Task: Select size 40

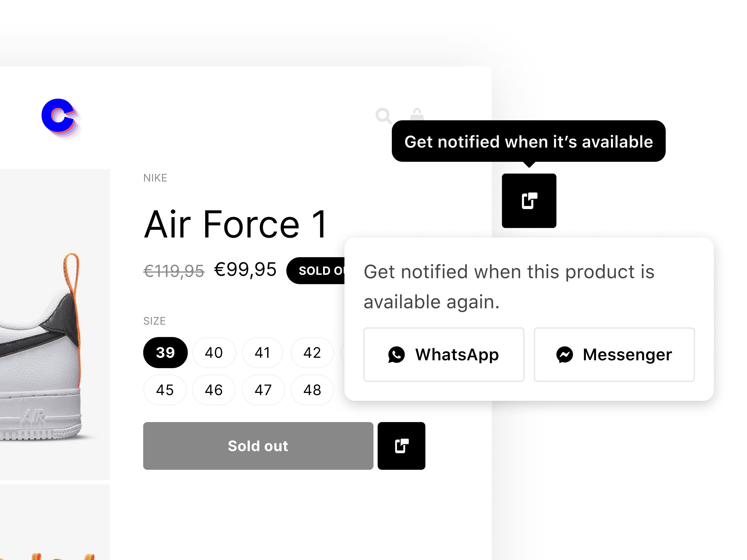Action: [x=214, y=353]
